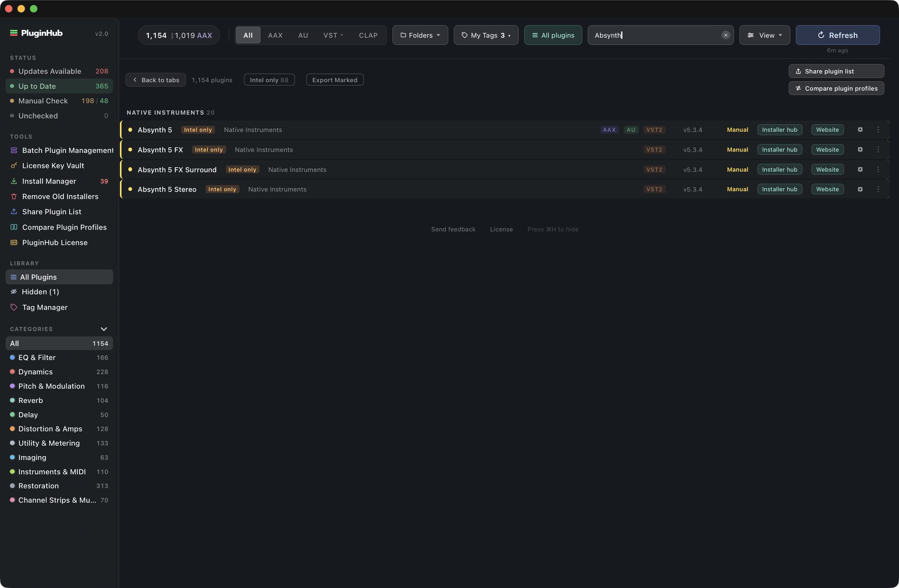
Task: Click Export Marked button
Action: pyautogui.click(x=335, y=80)
